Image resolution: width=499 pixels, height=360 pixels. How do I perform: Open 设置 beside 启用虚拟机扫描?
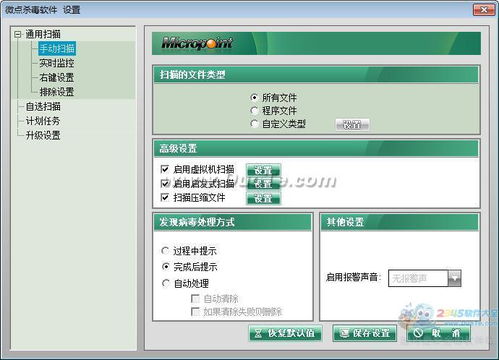263,170
